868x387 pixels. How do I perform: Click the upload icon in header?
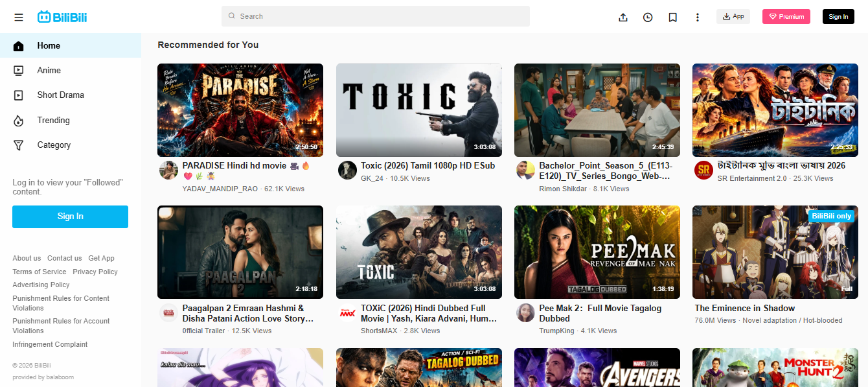pos(623,17)
